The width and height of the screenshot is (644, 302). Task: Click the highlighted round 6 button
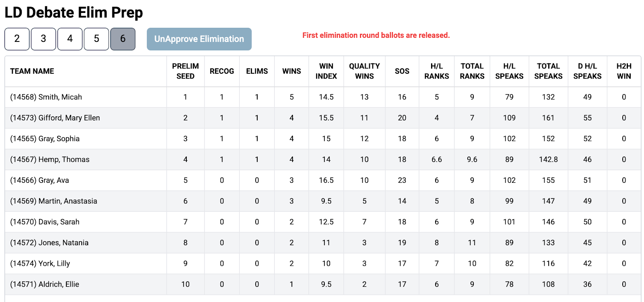123,39
